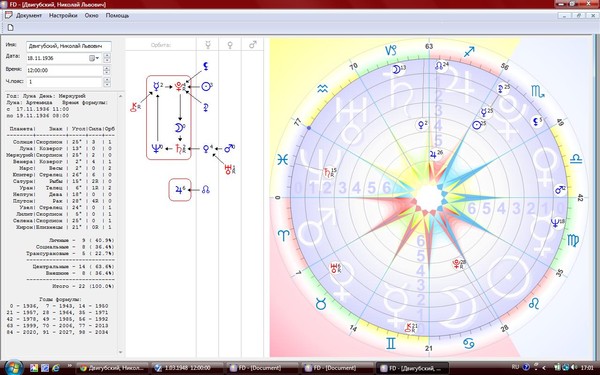Click the Neptune symbol in formula diagram

(156, 148)
